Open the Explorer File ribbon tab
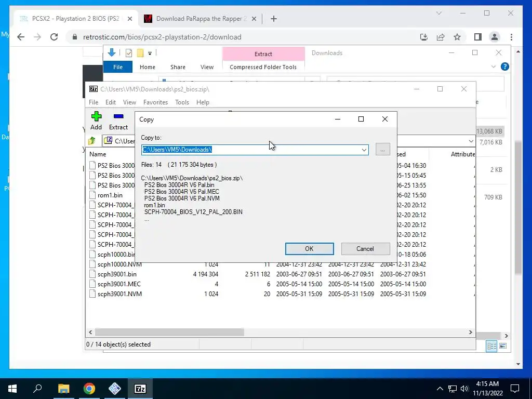The width and height of the screenshot is (532, 399). tap(118, 67)
